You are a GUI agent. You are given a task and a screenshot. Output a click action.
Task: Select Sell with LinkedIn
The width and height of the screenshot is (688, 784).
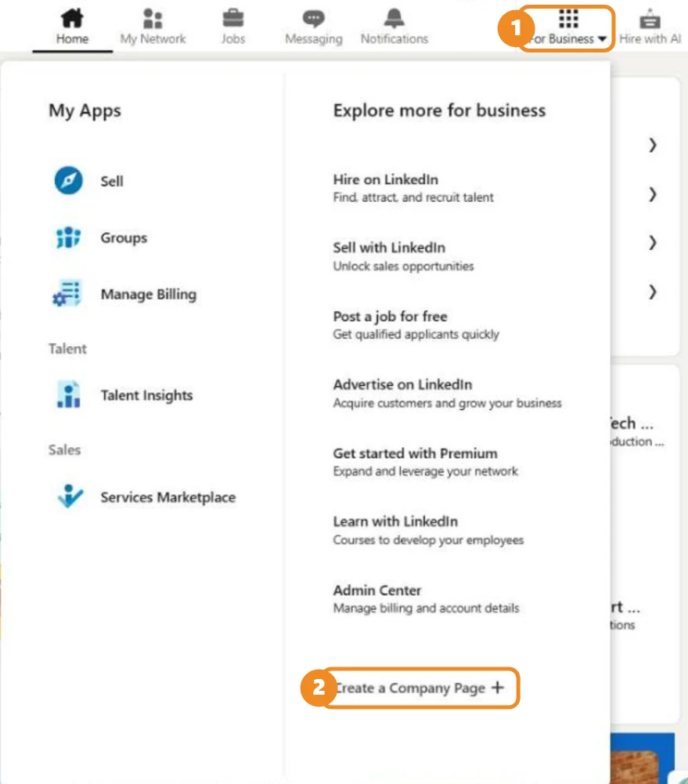[x=389, y=247]
